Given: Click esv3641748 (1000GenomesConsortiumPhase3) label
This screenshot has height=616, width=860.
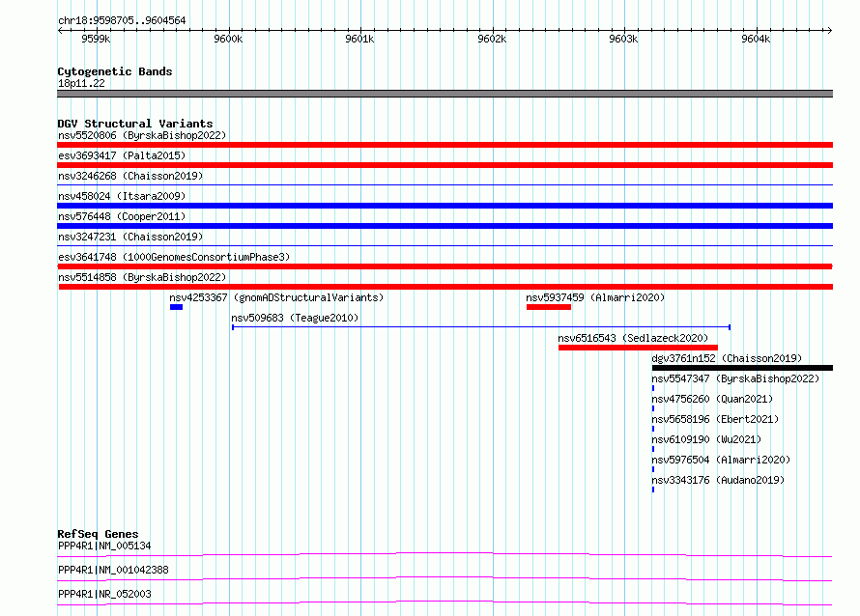Looking at the screenshot, I should [174, 257].
